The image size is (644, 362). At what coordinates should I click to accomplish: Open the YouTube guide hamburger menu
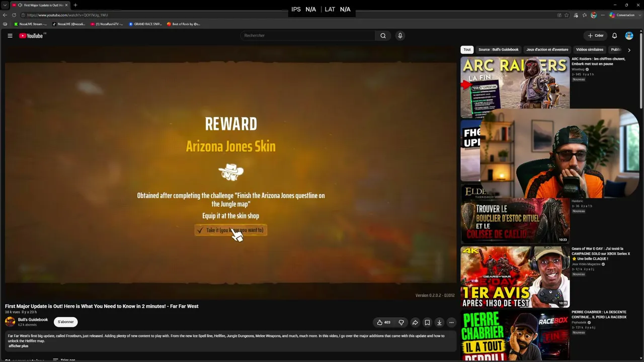10,36
